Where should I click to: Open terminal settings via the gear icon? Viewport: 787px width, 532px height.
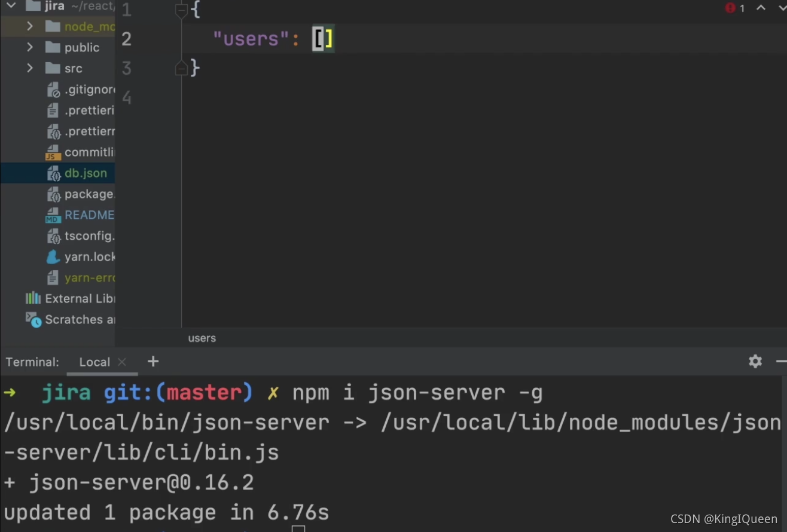755,362
